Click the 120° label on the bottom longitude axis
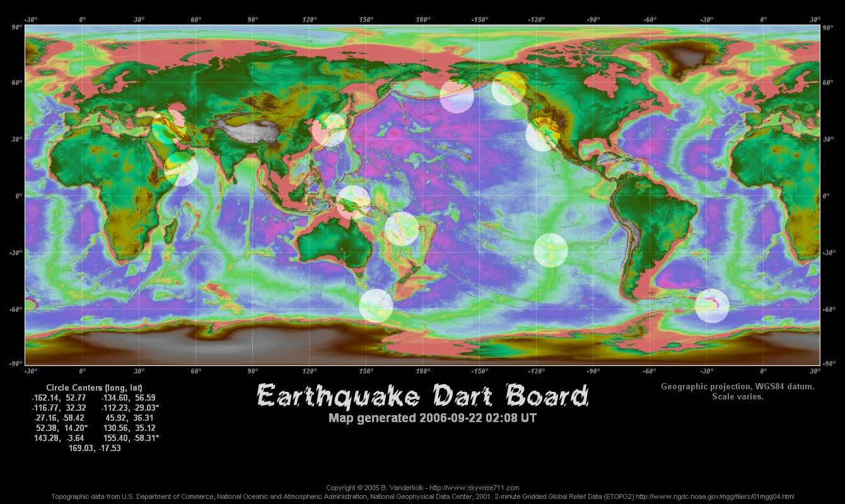Image resolution: width=845 pixels, height=504 pixels. (x=309, y=371)
